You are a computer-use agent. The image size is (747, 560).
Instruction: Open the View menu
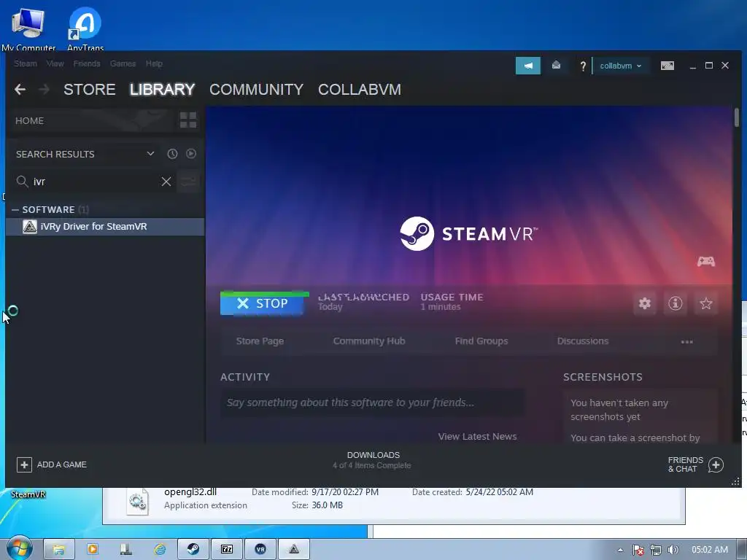tap(55, 63)
